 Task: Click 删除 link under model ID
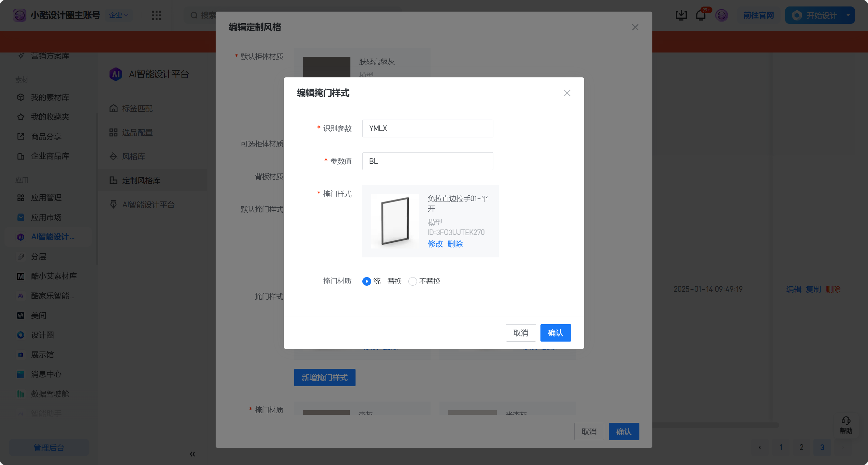click(x=455, y=244)
